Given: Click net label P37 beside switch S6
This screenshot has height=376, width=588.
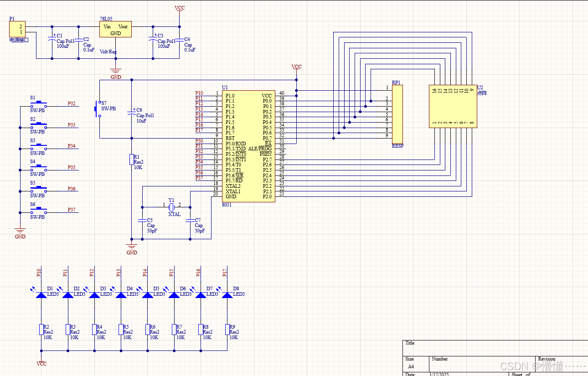Looking at the screenshot, I should click(x=72, y=210).
